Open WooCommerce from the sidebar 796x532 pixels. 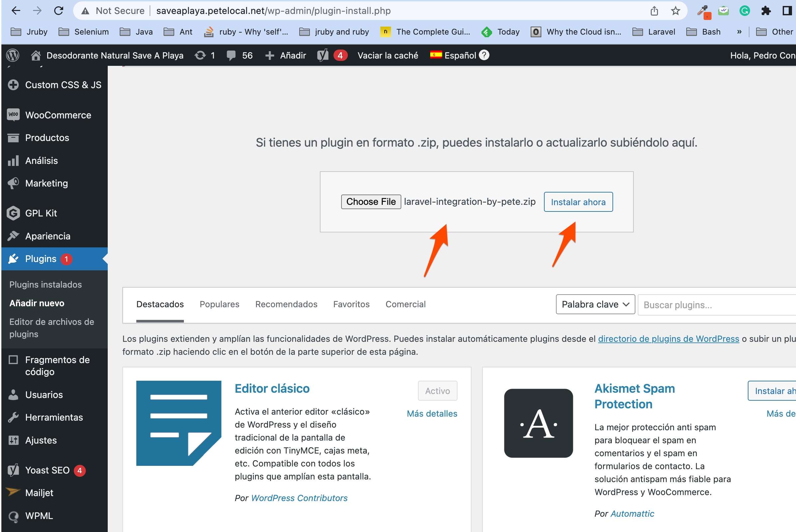(x=58, y=115)
